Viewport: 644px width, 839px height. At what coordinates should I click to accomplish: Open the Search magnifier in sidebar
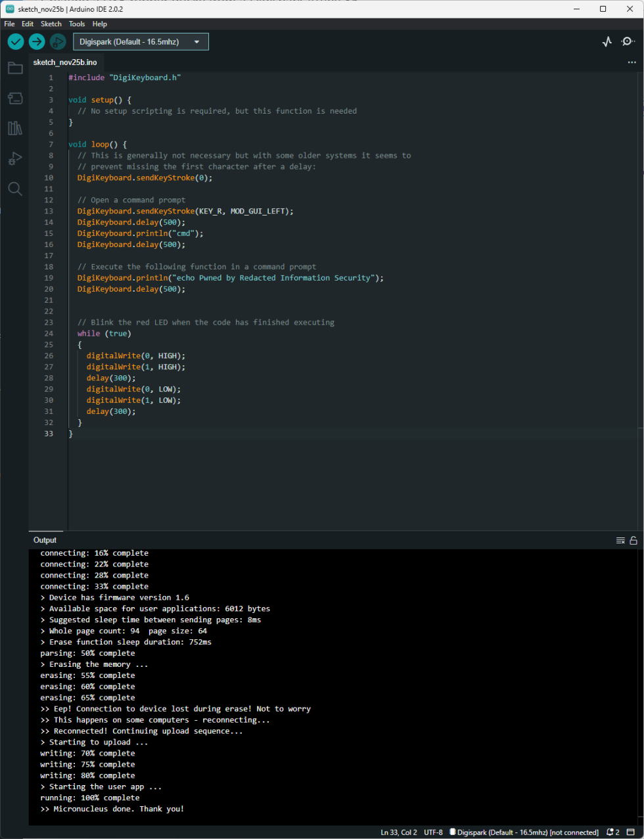click(15, 189)
